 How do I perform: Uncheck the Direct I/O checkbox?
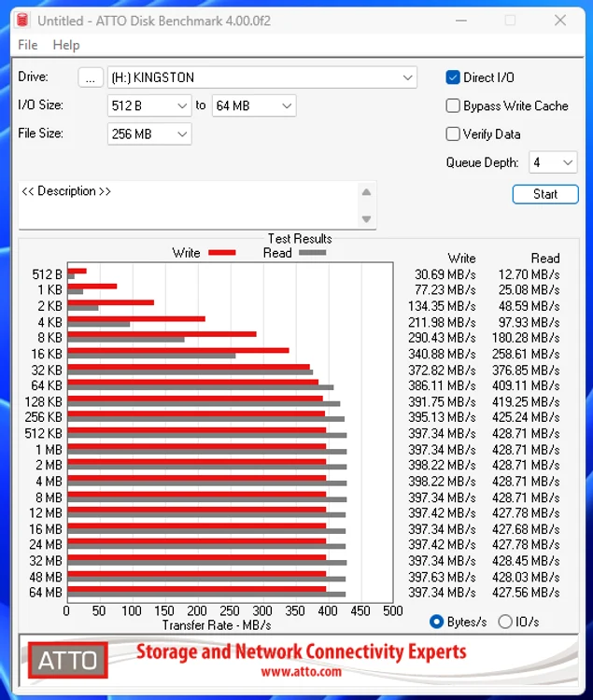tap(453, 77)
